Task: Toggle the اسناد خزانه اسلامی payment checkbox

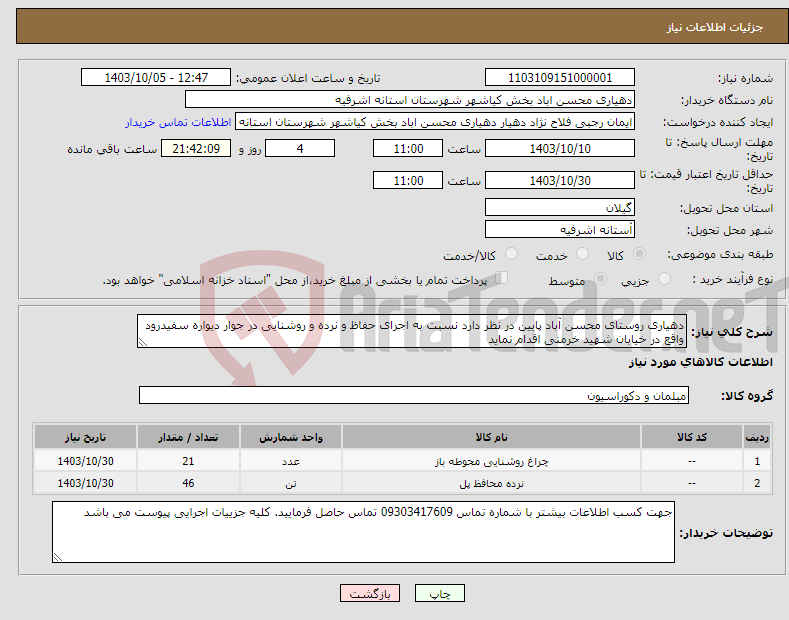Action: 501,278
